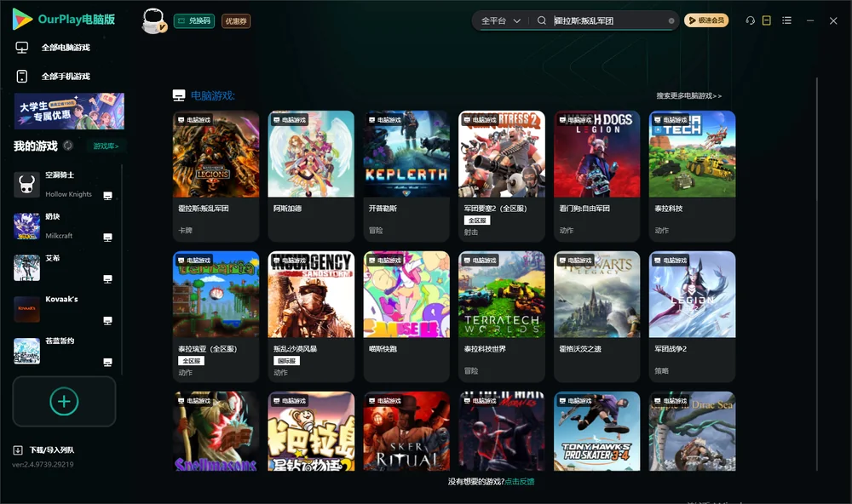This screenshot has width=852, height=504.
Task: Open the user avatar profile icon
Action: (x=153, y=21)
